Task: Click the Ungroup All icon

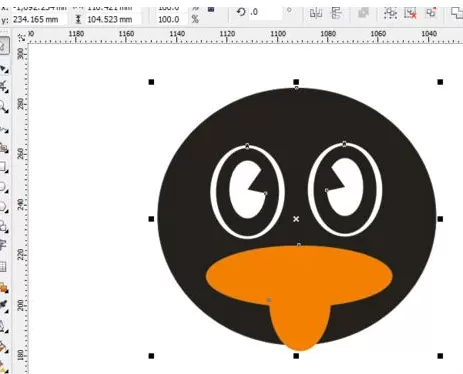Action: tap(431, 12)
